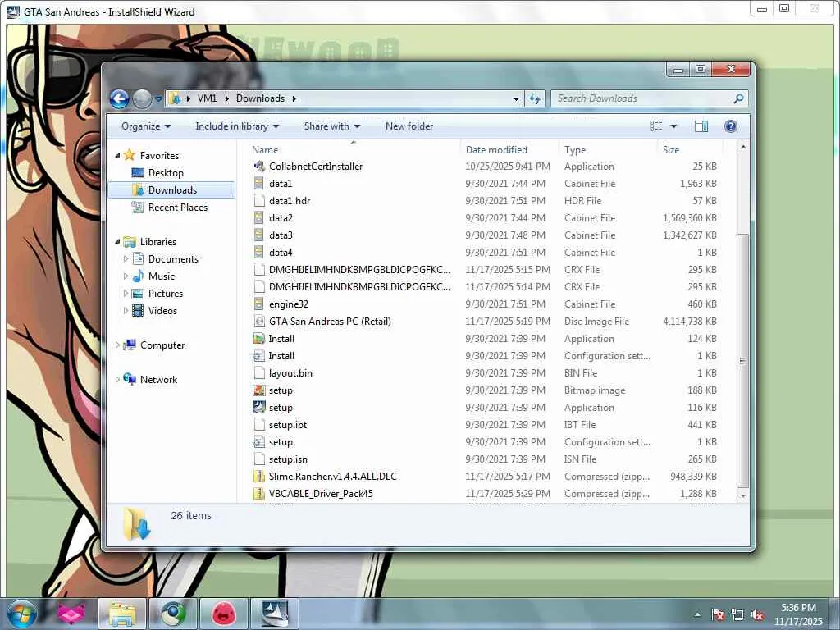The image size is (840, 630).
Task: Select the VBCABLE_Driver_Pack45 zip icon
Action: pos(259,493)
